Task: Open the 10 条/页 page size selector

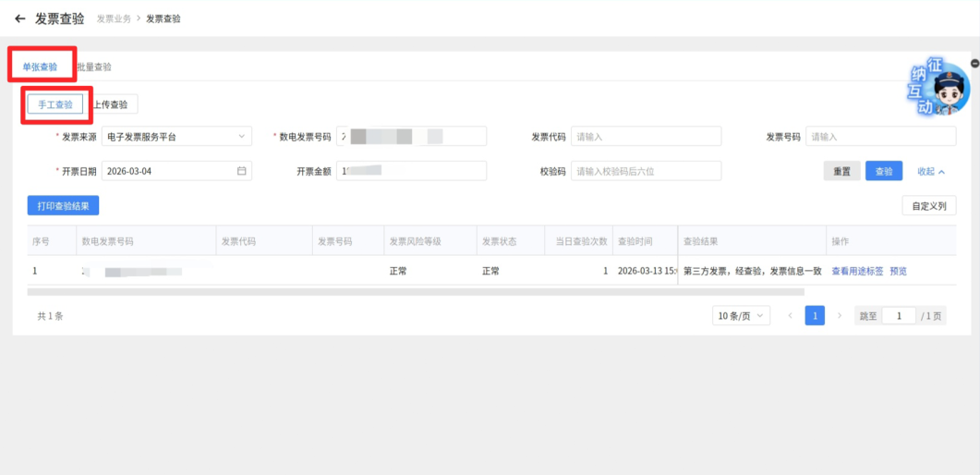Action: 742,316
